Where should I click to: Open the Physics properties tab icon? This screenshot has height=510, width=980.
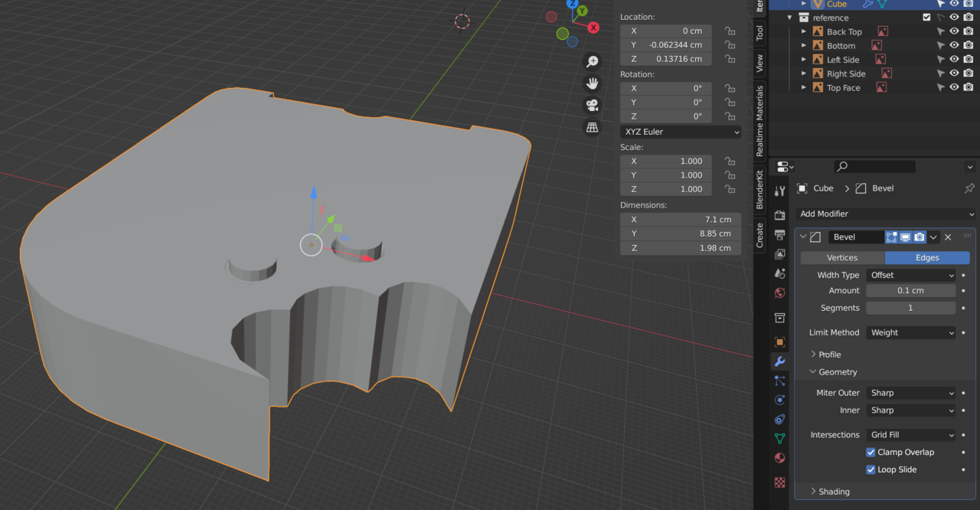779,400
